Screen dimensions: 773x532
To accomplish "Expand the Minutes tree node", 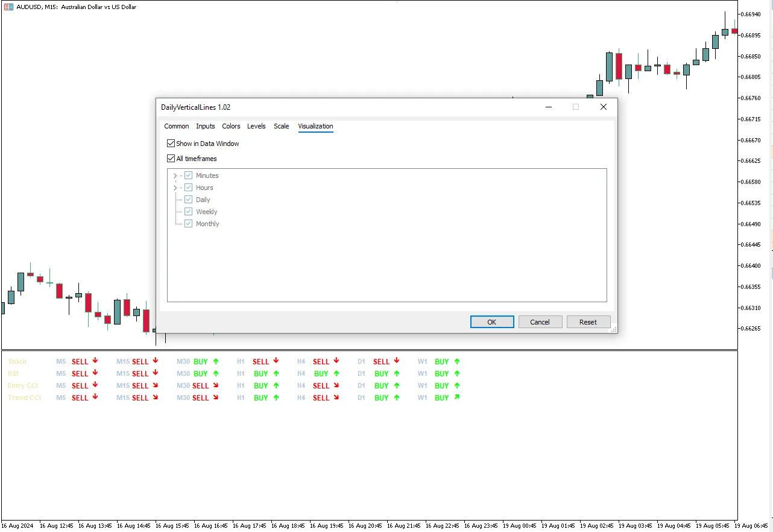I will pos(175,176).
